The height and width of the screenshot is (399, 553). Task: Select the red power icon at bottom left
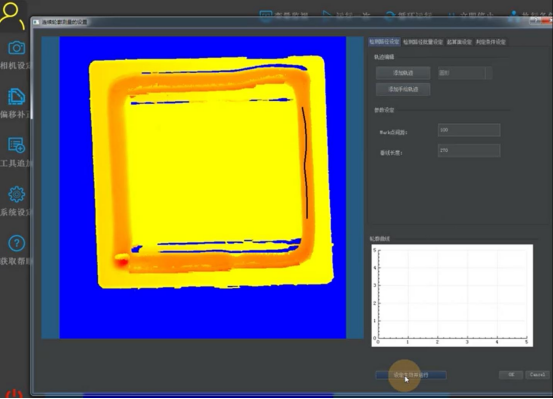click(x=14, y=394)
